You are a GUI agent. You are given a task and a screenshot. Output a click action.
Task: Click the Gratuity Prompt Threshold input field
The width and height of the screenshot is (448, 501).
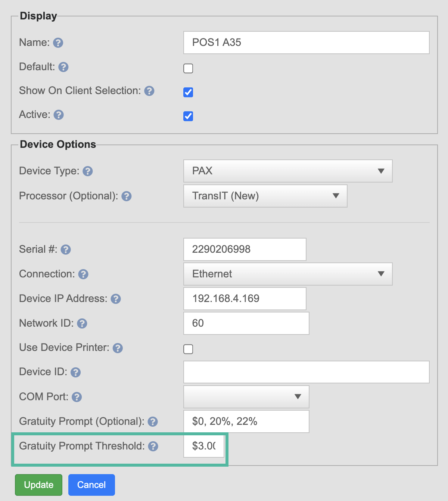pyautogui.click(x=204, y=446)
